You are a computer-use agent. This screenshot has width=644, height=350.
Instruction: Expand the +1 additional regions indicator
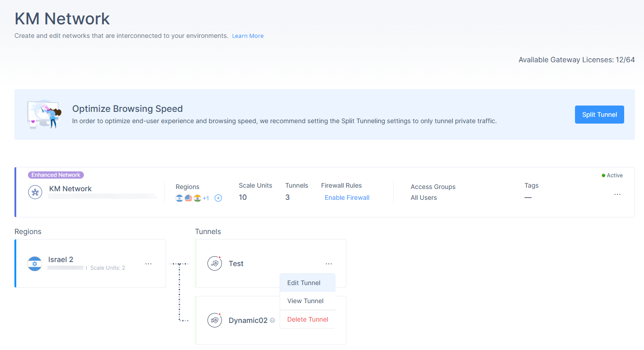click(206, 198)
